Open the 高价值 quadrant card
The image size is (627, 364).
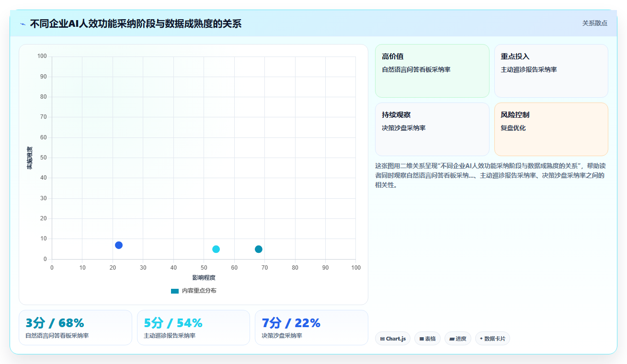[432, 71]
